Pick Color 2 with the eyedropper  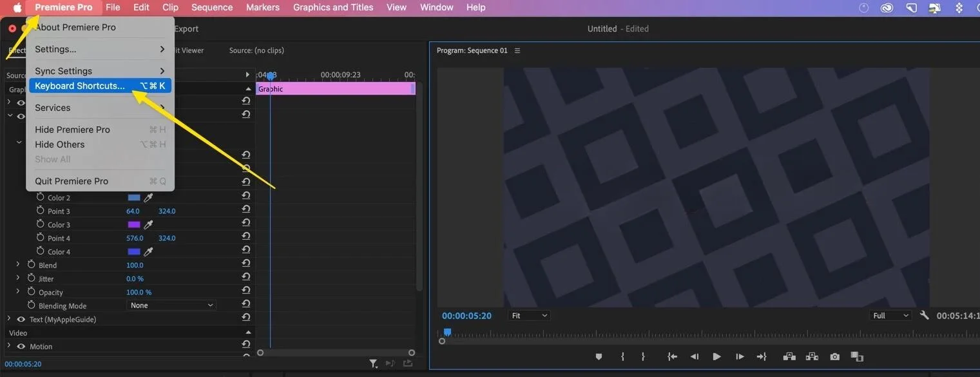click(x=148, y=198)
